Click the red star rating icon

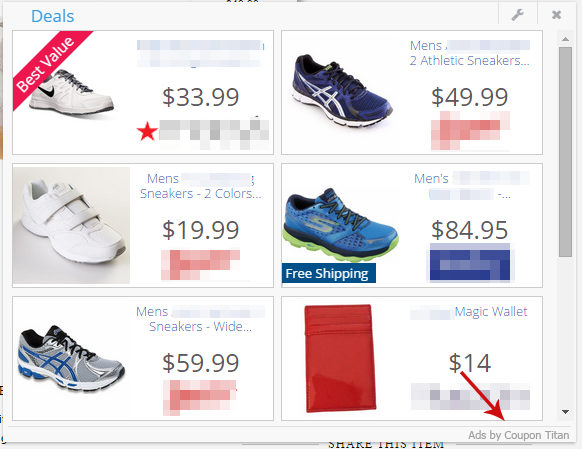pos(147,131)
